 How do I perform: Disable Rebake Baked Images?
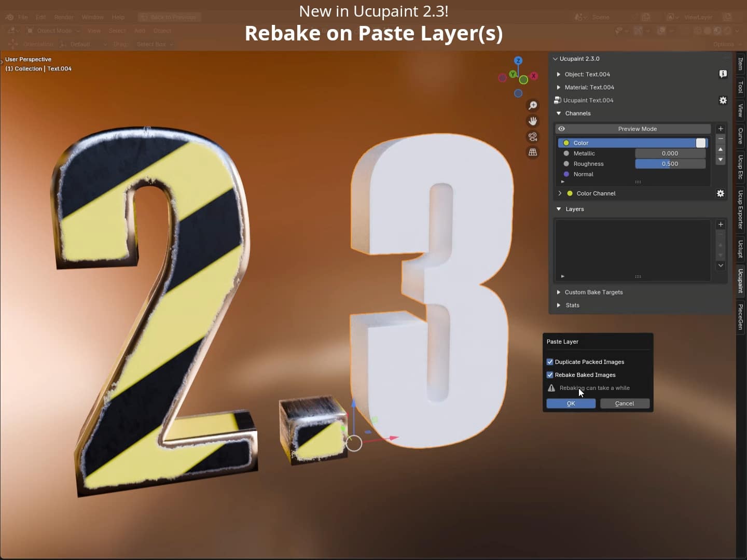[x=551, y=374]
